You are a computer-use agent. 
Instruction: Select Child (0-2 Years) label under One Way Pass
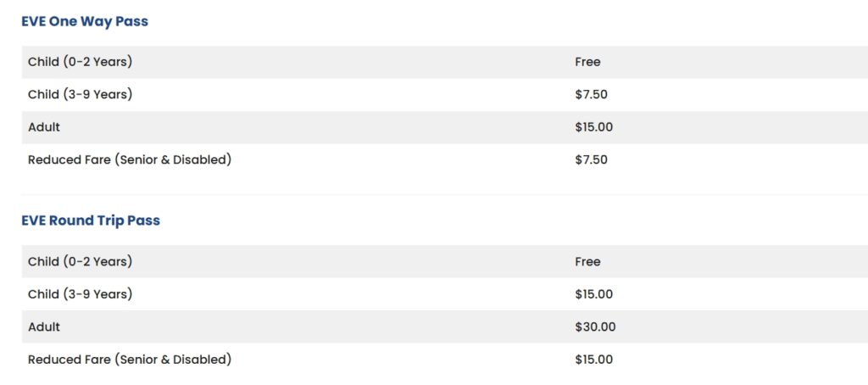click(80, 62)
